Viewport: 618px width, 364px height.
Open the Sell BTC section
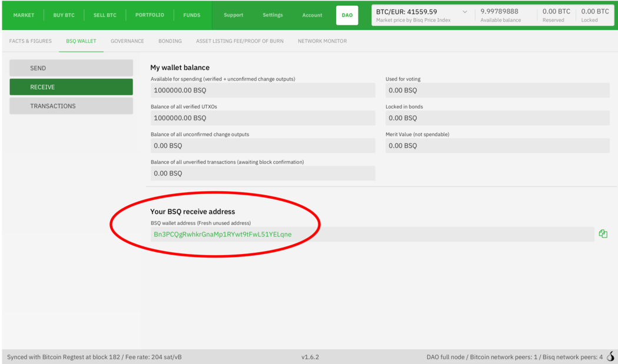coord(105,15)
